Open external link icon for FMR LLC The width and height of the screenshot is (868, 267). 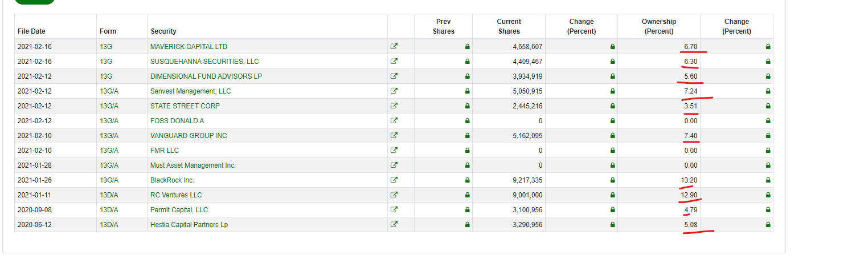click(x=394, y=150)
